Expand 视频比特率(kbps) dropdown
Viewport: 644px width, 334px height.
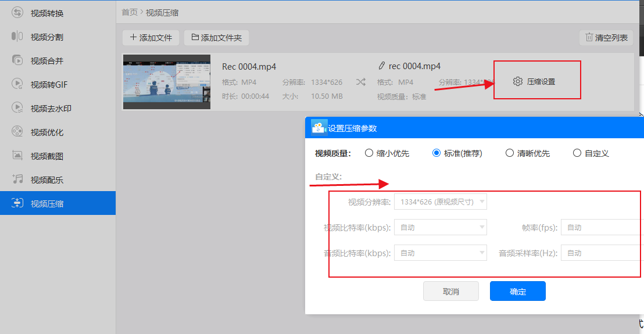pyautogui.click(x=441, y=227)
